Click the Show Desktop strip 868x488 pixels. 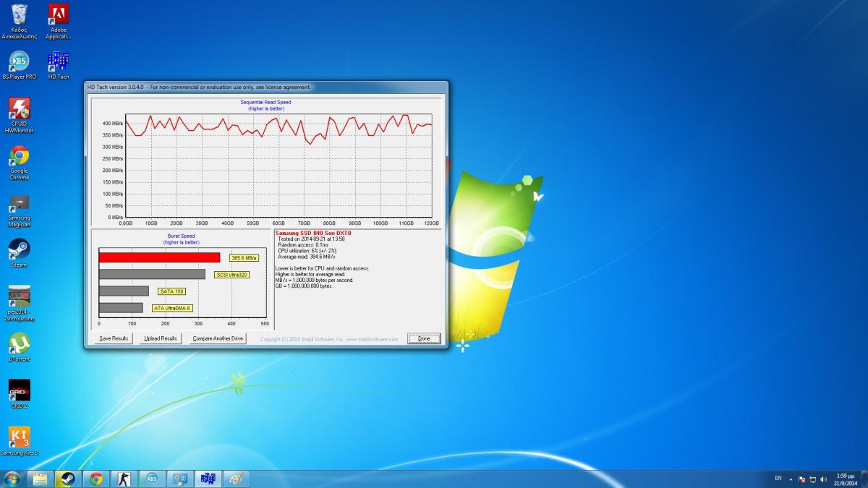(x=863, y=479)
